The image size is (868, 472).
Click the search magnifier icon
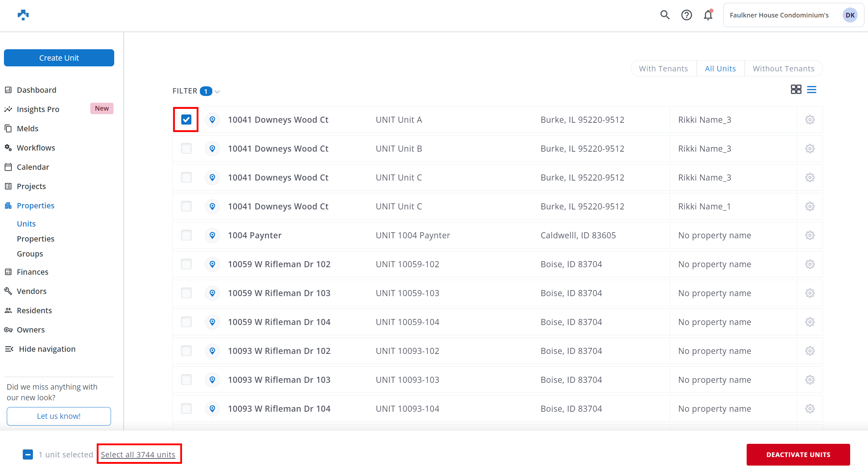point(665,15)
